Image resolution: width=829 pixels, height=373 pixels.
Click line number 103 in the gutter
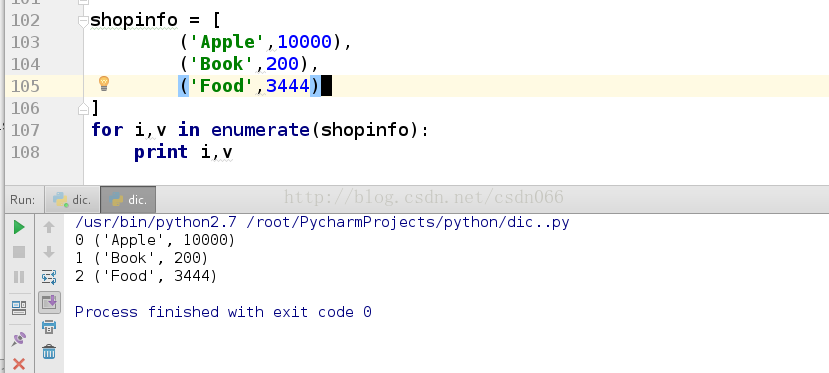[25, 42]
